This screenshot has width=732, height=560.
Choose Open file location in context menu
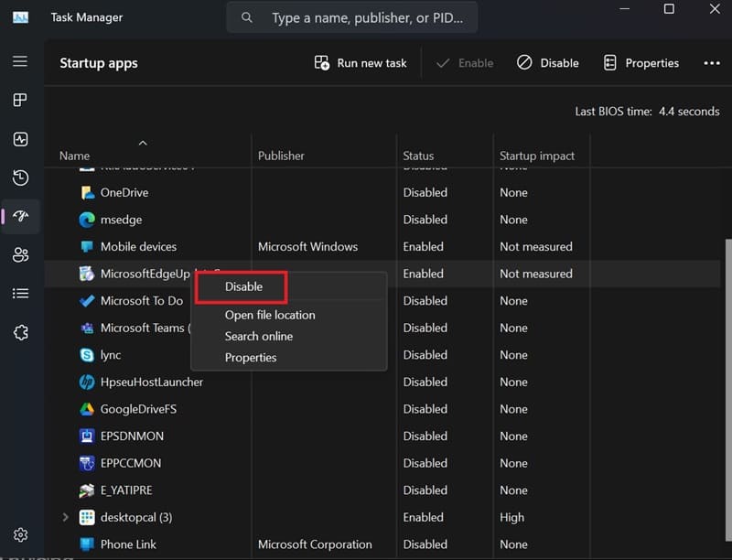[270, 315]
